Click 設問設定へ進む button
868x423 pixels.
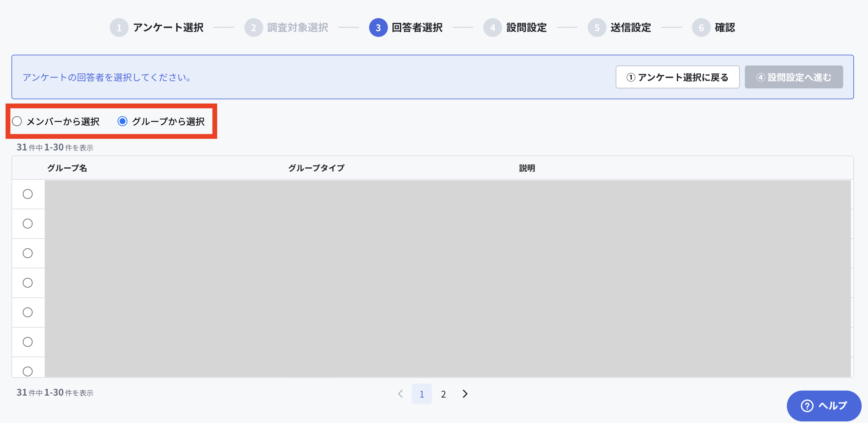coord(794,77)
